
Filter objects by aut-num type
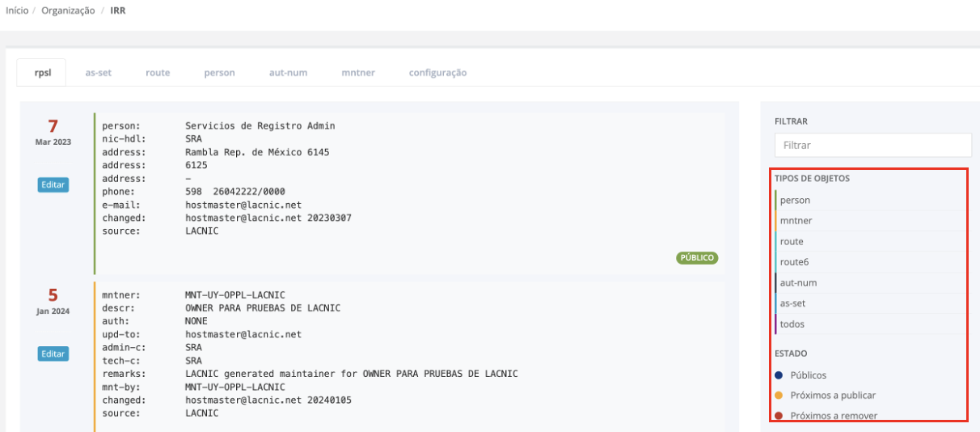coord(798,283)
